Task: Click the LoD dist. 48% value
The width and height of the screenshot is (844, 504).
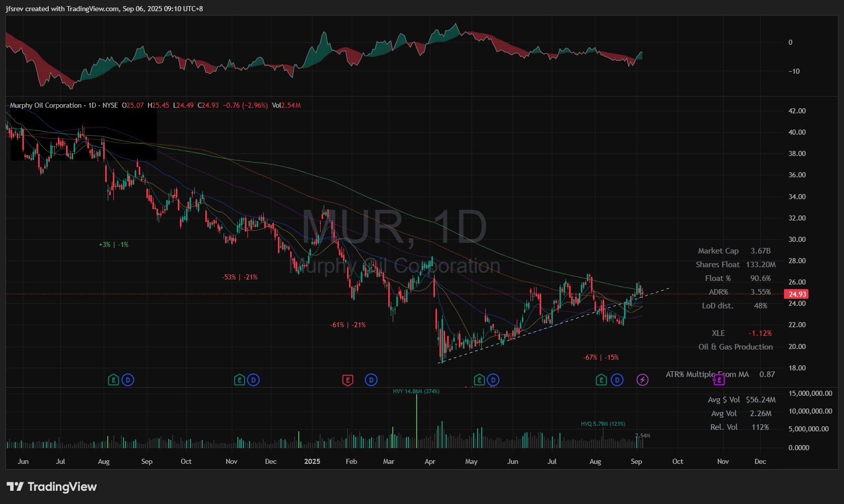Action: point(761,306)
